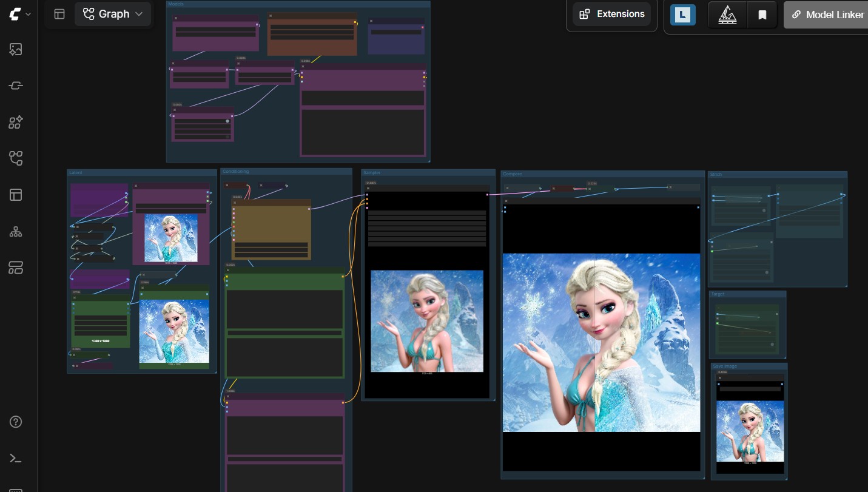Open the squares-with-sparkle sidebar icon
This screenshot has width=868, height=492.
pyautogui.click(x=16, y=123)
